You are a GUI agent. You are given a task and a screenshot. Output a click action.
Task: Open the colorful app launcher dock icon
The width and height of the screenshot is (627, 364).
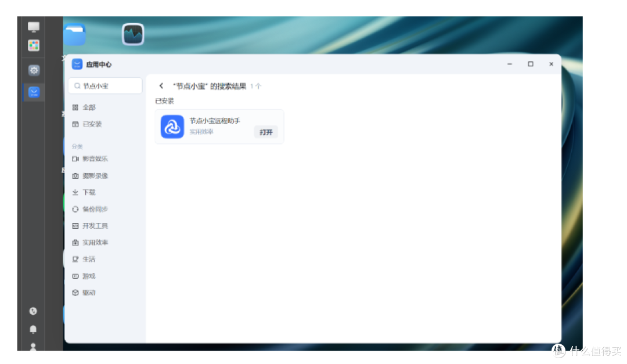(x=34, y=45)
